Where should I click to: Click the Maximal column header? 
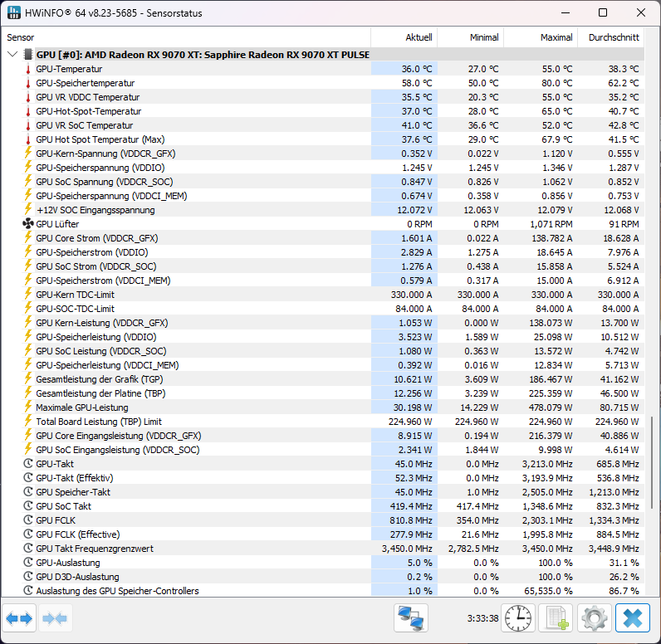point(541,37)
